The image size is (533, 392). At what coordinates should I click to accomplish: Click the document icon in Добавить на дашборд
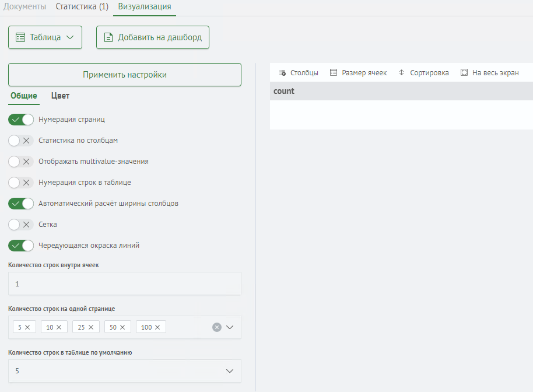coord(108,37)
